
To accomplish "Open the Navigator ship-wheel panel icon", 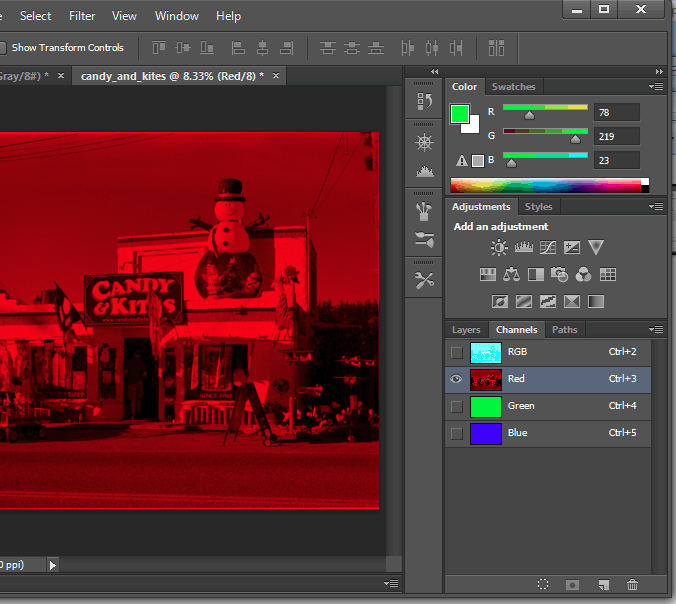I will [424, 142].
